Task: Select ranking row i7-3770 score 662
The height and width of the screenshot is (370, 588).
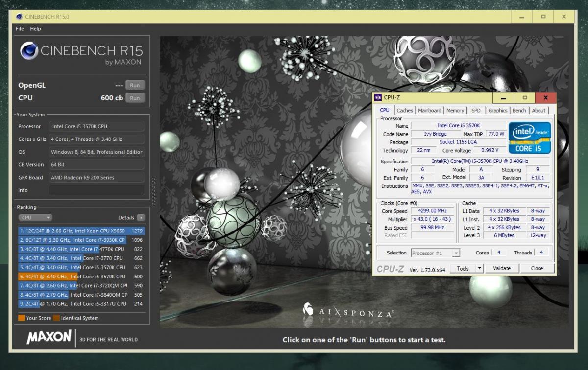Action: click(x=81, y=258)
